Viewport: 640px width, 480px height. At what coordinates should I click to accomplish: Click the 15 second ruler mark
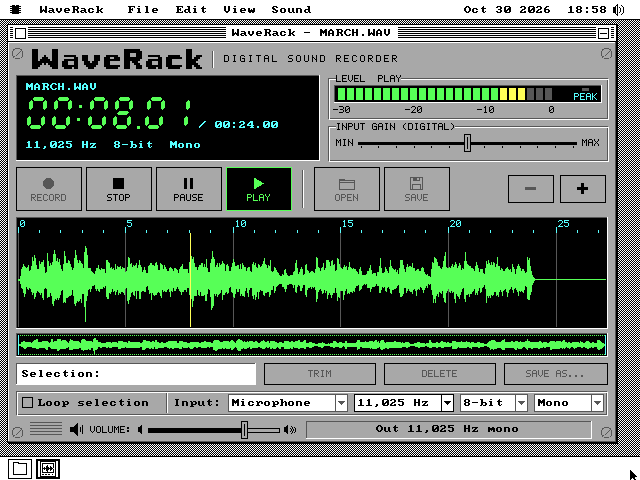[x=347, y=224]
